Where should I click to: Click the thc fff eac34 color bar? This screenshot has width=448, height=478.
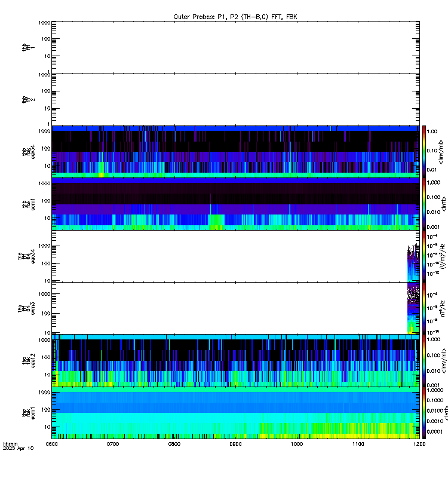click(x=424, y=256)
